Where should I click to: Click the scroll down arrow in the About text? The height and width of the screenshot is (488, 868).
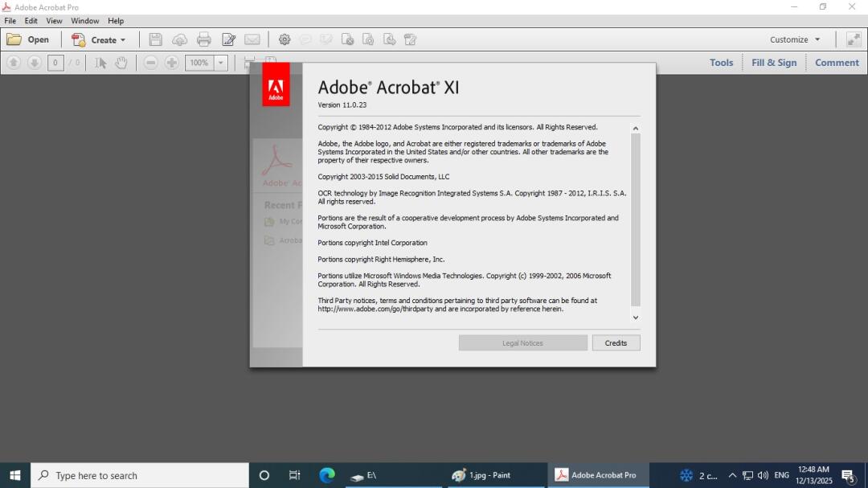pyautogui.click(x=636, y=318)
